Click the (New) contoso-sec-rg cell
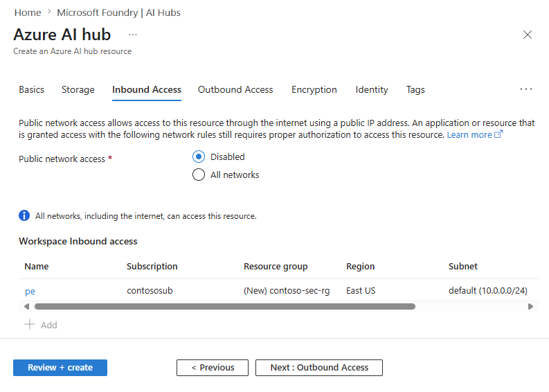Screen dimensions: 549x392 point(287,290)
